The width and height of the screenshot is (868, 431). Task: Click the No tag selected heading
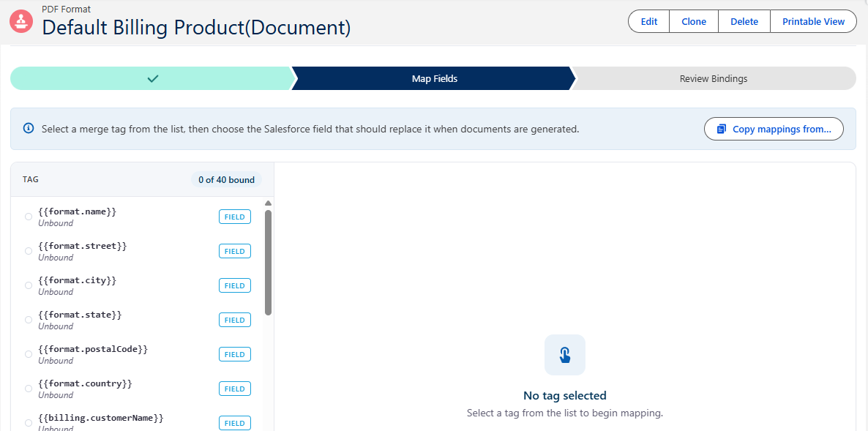[x=565, y=396]
